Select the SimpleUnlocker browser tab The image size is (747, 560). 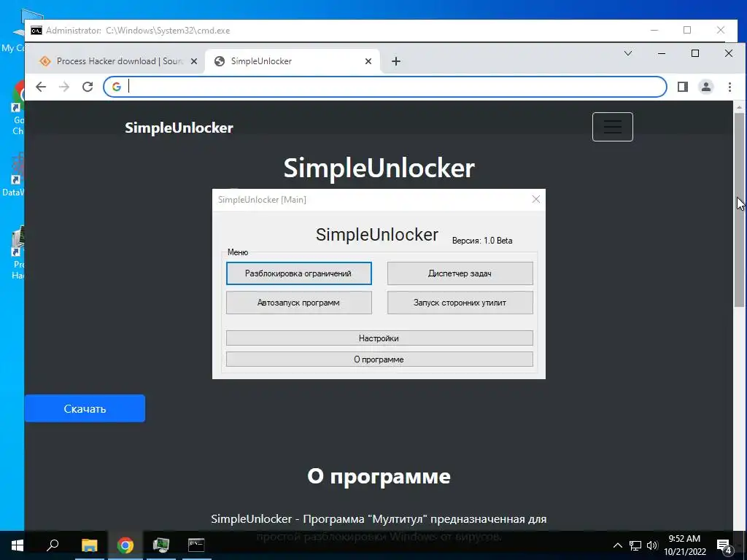(x=293, y=61)
